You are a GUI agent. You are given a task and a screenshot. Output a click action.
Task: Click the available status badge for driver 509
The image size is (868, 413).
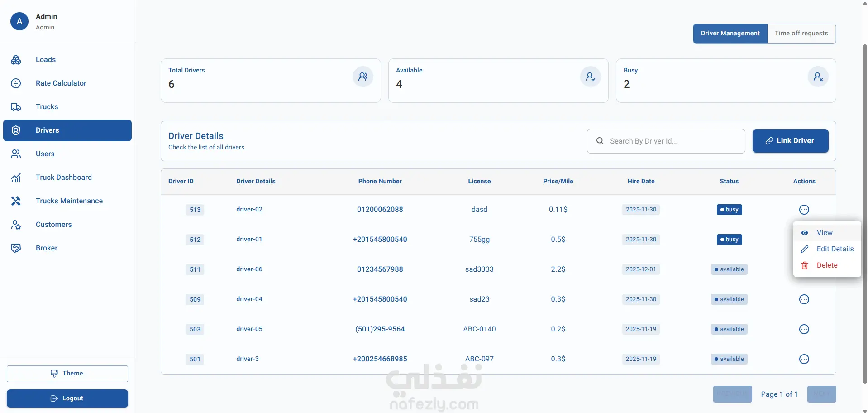pyautogui.click(x=729, y=299)
